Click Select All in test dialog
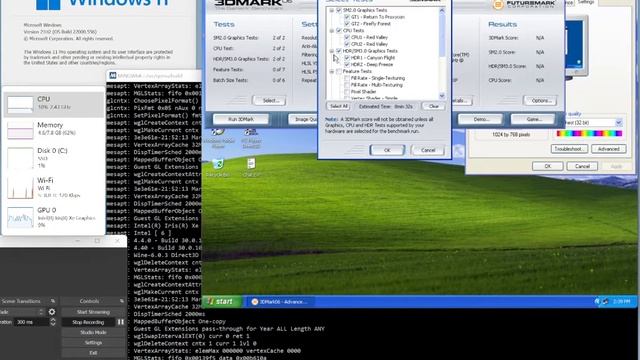The height and width of the screenshot is (360, 640). point(339,106)
